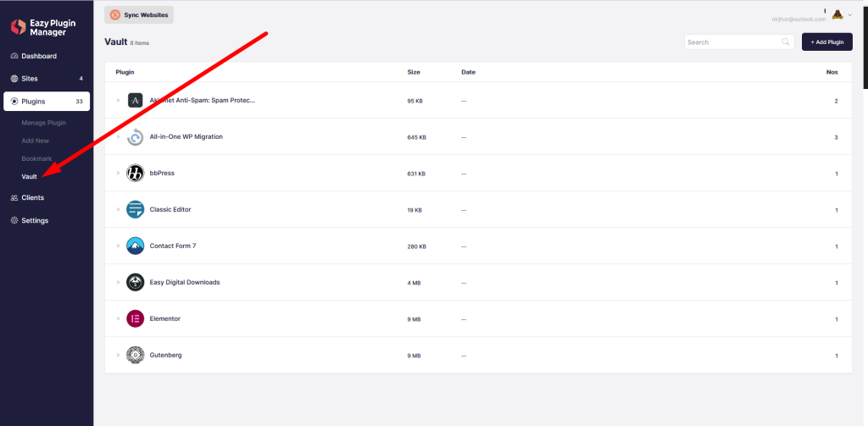
Task: Click the Gutenberg plugin name
Action: (165, 355)
